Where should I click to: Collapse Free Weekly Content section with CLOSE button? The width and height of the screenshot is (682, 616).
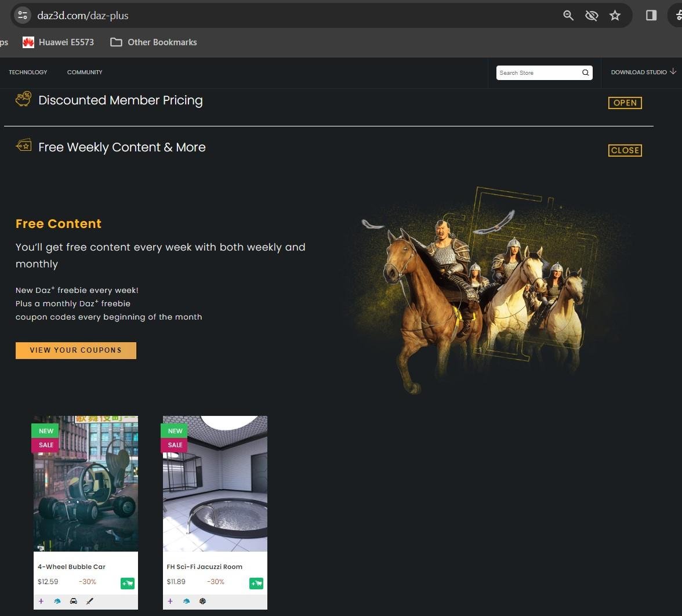[x=625, y=150]
